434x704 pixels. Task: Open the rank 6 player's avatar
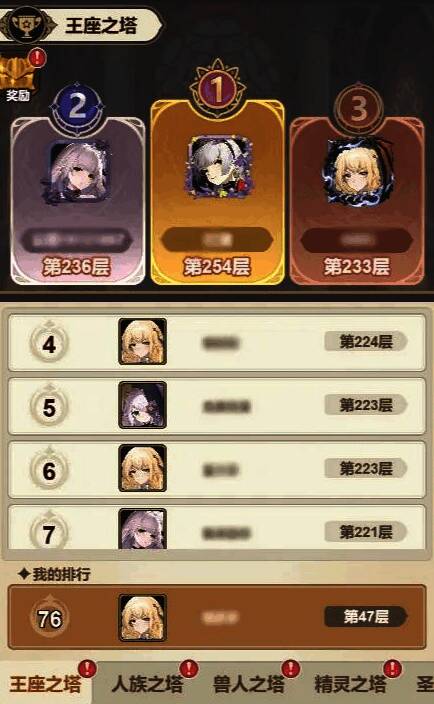tap(142, 468)
